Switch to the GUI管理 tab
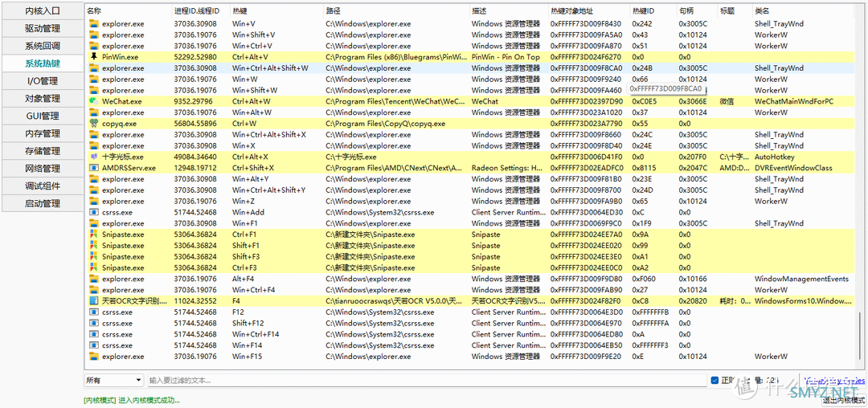 43,116
